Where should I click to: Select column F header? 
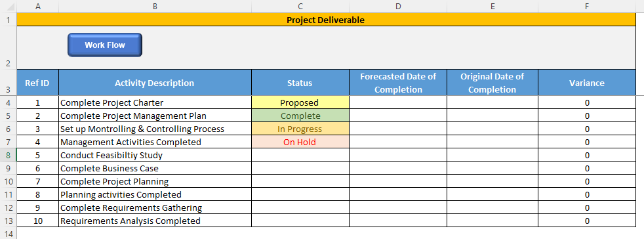coord(587,6)
